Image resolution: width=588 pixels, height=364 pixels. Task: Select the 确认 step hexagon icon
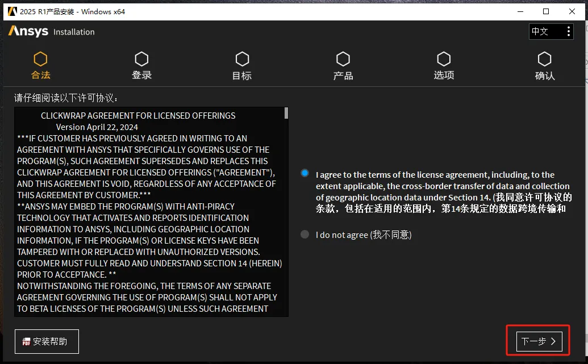coord(544,59)
